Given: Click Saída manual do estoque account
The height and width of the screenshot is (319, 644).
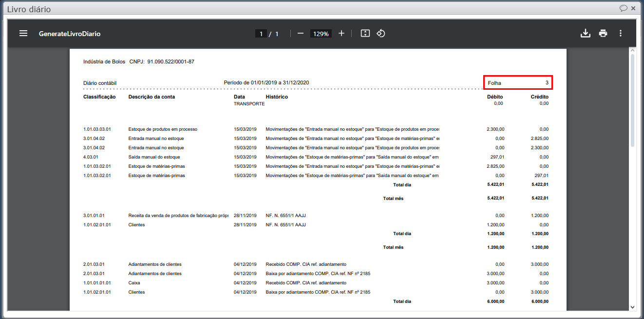Looking at the screenshot, I should [154, 157].
